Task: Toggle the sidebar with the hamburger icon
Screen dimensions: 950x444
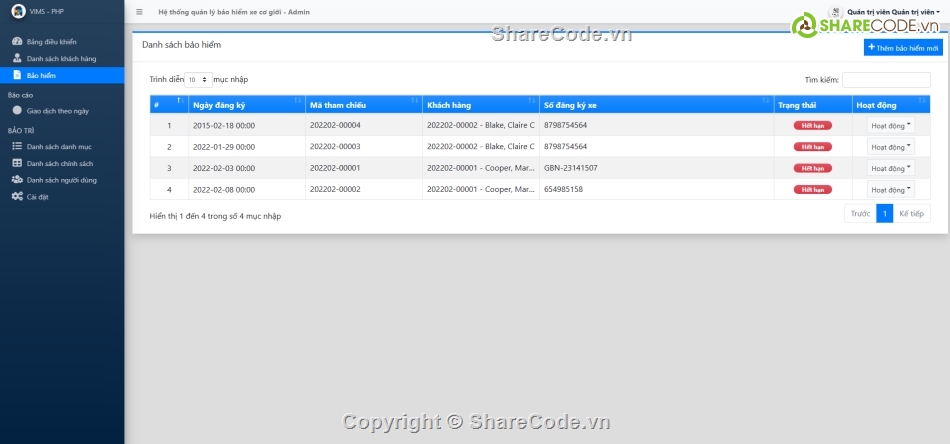Action: 139,12
